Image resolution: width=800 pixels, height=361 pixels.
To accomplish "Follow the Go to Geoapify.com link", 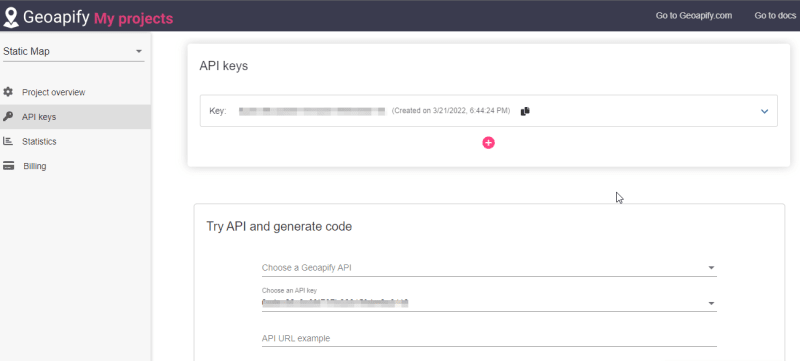I will pyautogui.click(x=694, y=16).
